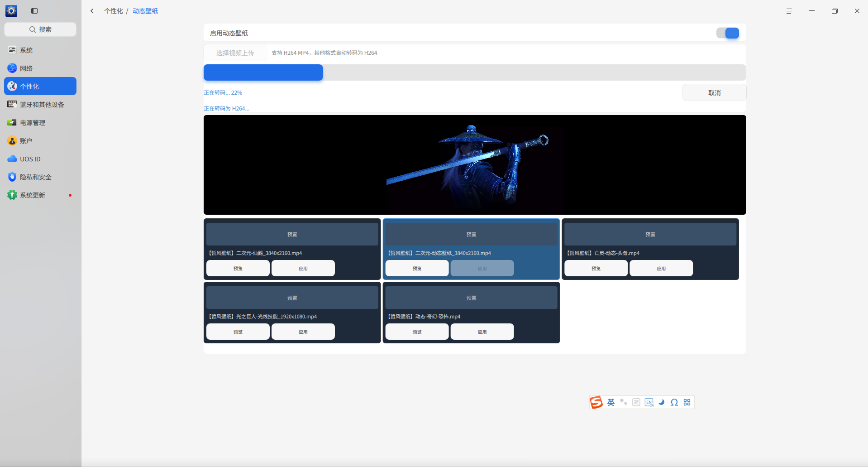Click the search field in sidebar

pyautogui.click(x=40, y=29)
